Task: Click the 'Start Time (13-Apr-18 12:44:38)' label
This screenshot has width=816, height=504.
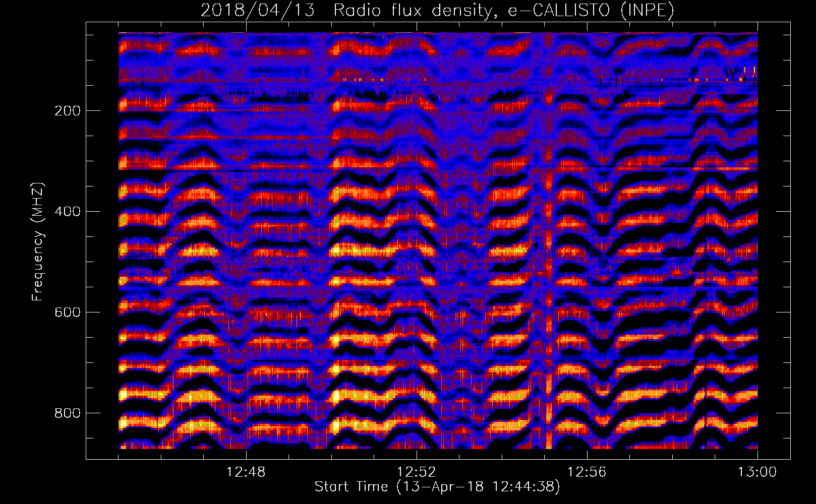Action: point(437,487)
